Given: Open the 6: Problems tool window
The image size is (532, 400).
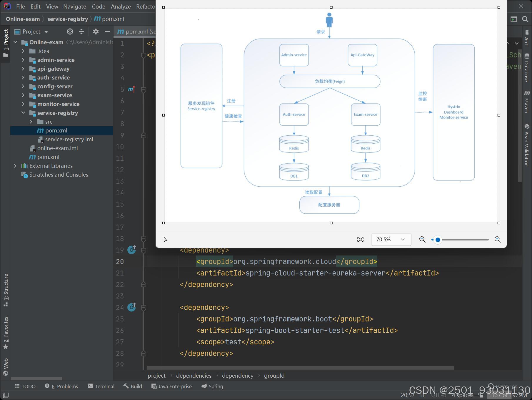Looking at the screenshot, I should click(61, 386).
